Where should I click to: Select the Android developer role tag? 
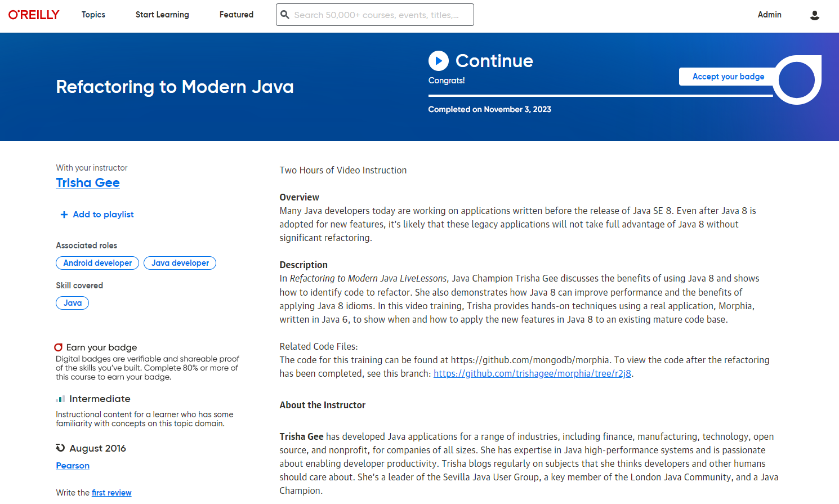point(97,263)
